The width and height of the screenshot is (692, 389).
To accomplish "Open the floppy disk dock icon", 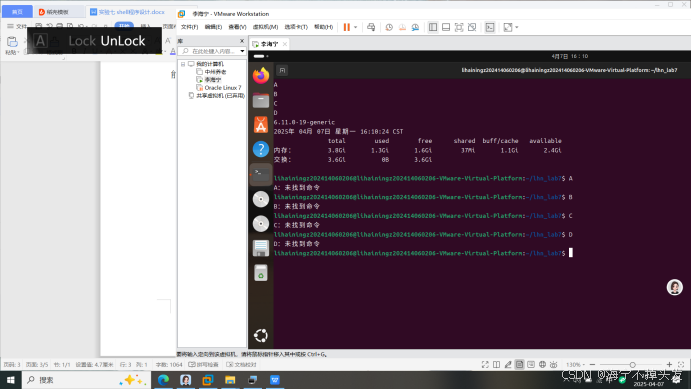I will click(x=261, y=248).
